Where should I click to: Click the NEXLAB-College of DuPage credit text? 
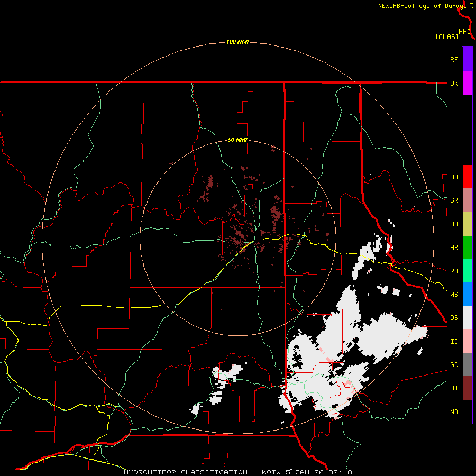[422, 6]
